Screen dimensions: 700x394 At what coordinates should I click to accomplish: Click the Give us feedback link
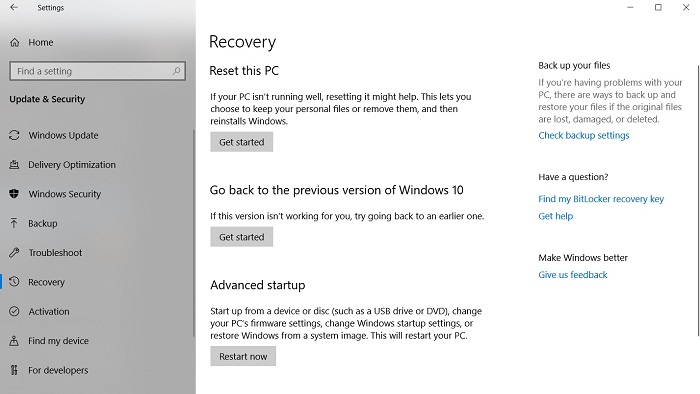click(573, 275)
